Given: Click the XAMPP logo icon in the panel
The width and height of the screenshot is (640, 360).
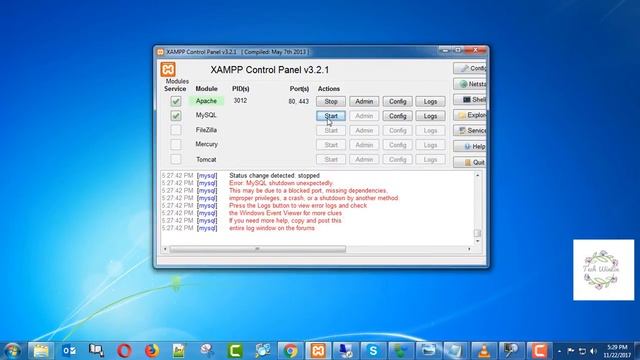Looking at the screenshot, I should [168, 69].
